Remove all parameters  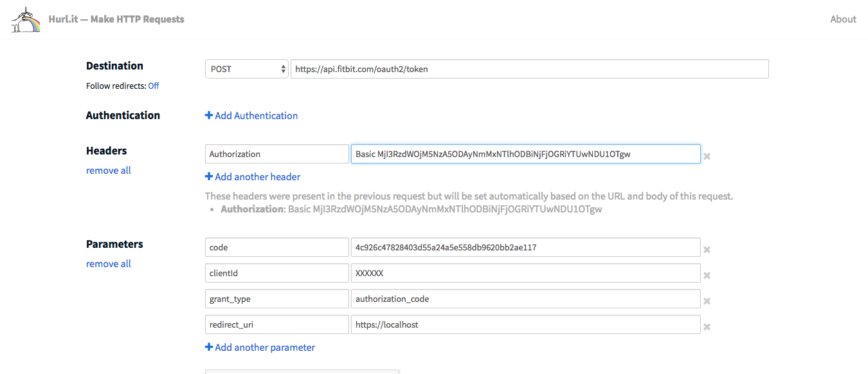109,264
